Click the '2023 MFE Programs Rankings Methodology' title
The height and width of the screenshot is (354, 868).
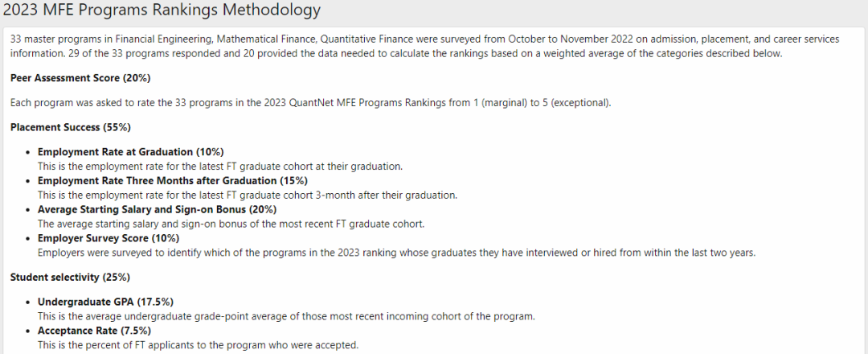point(162,10)
